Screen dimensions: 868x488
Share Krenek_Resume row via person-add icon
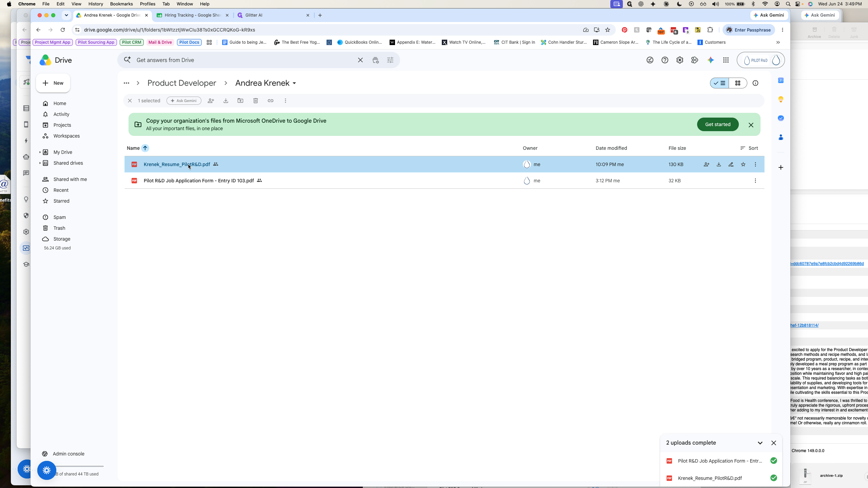(x=707, y=164)
